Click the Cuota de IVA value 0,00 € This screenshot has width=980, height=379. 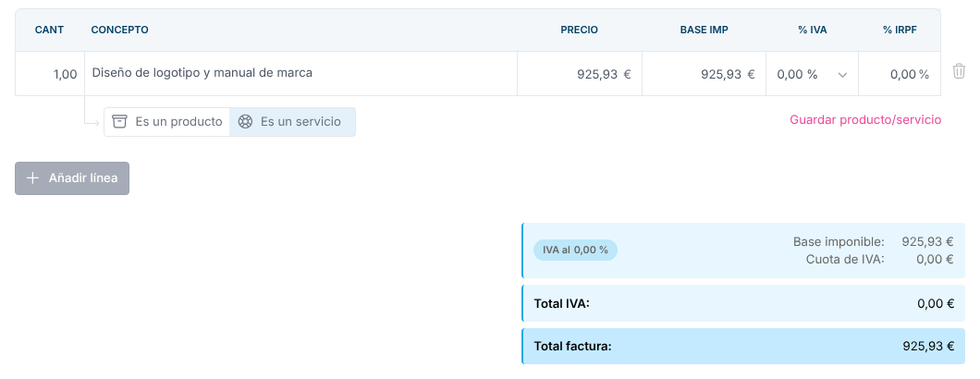tap(935, 259)
